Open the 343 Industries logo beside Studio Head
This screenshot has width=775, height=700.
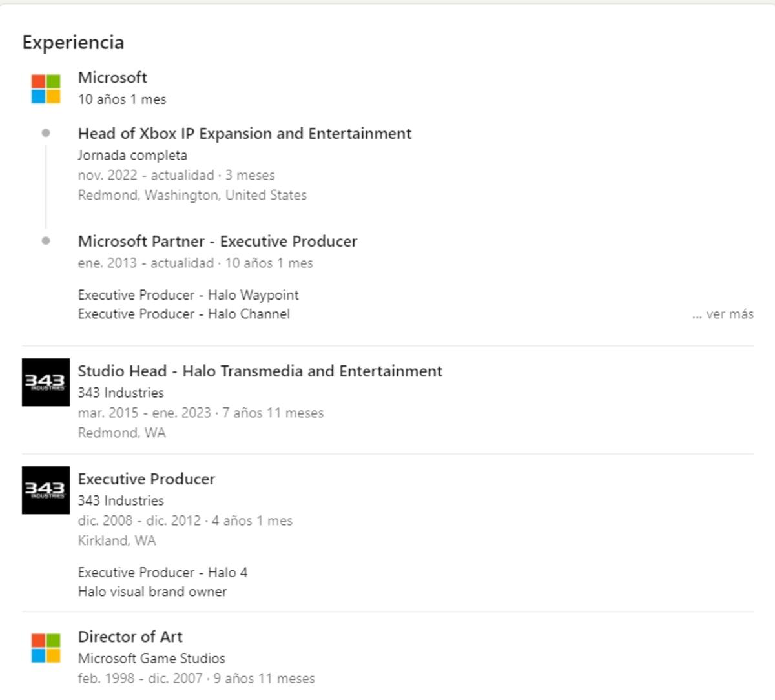point(46,382)
